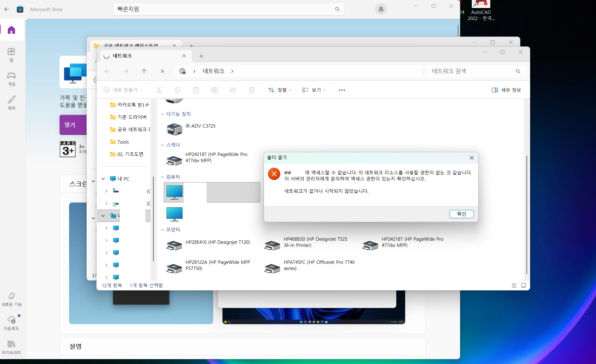Collapse the 다기능 장치 group

162,114
